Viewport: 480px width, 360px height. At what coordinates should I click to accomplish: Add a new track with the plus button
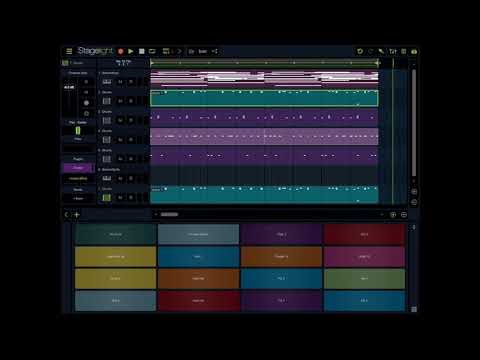pyautogui.click(x=77, y=215)
